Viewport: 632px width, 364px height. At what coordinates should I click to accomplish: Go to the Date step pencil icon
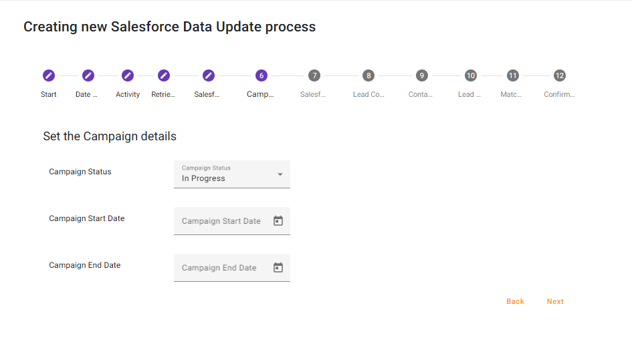[x=88, y=75]
